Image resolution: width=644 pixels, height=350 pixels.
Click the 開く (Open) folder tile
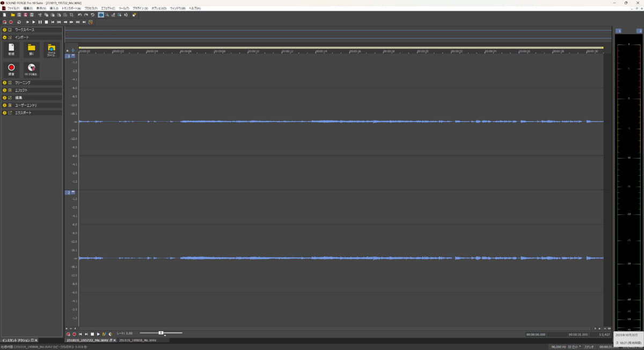(32, 50)
